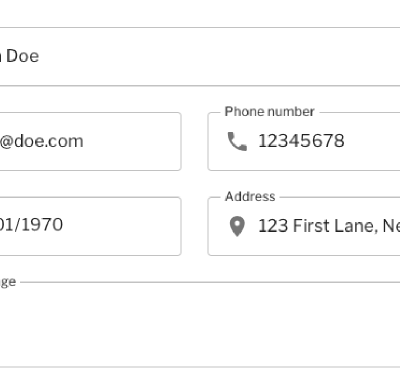Viewport: 400px width, 380px height.
Task: Click blank area after the word Doe
Action: coord(217,57)
